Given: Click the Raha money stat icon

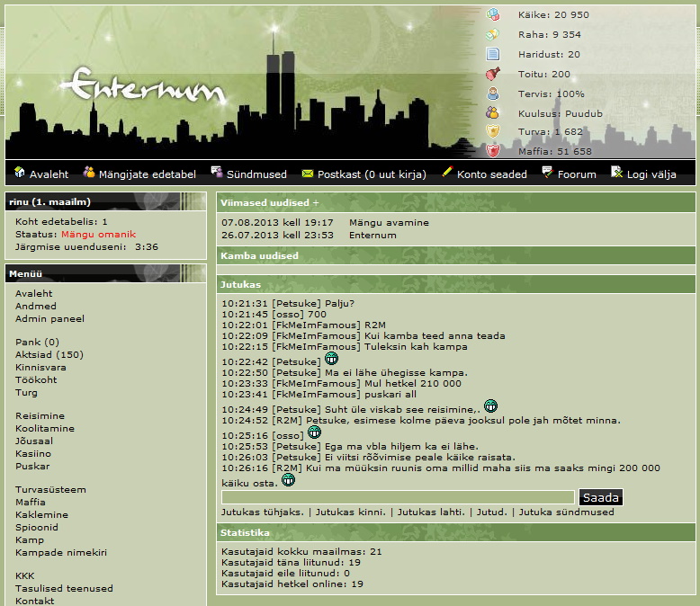Looking at the screenshot, I should [492, 34].
